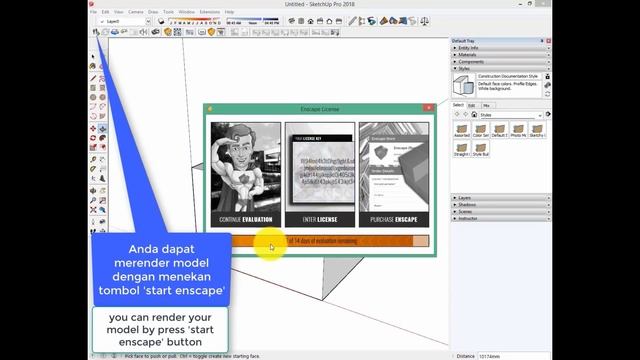
Task: Switch to Front view house icon
Action: (311, 21)
